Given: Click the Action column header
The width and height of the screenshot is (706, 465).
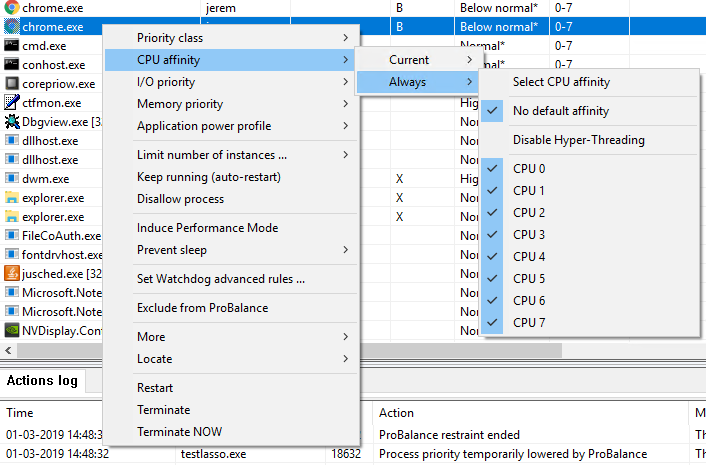Looking at the screenshot, I should [x=396, y=413].
